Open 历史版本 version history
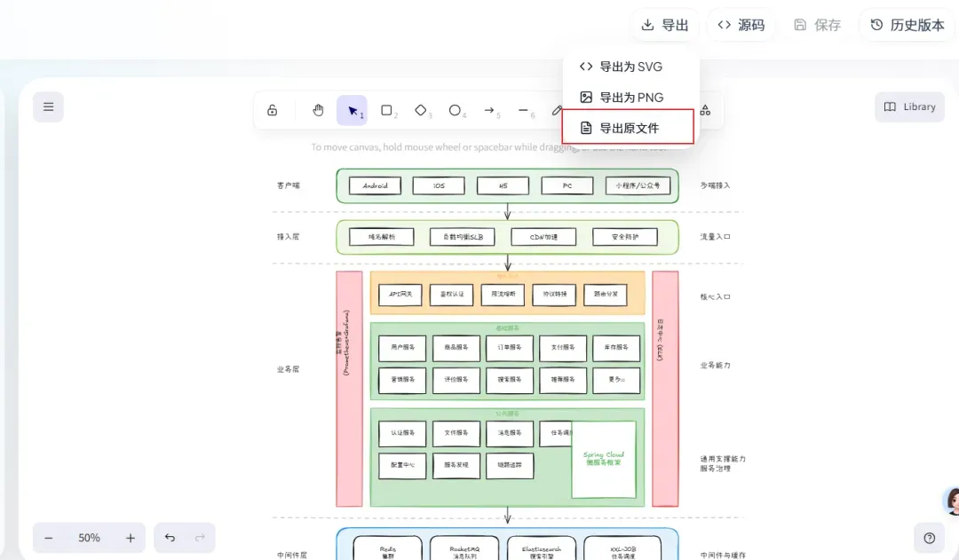The height and width of the screenshot is (560, 959). [x=907, y=25]
